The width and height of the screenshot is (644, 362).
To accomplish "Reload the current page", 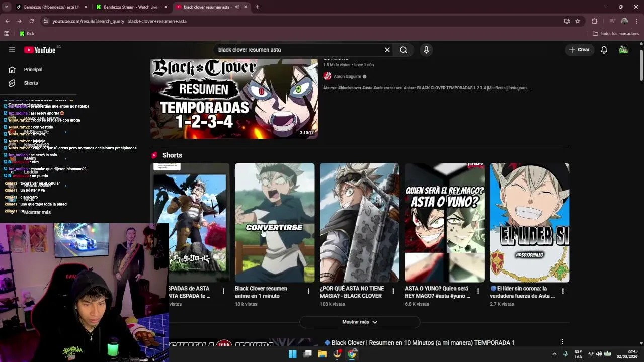I will (31, 21).
